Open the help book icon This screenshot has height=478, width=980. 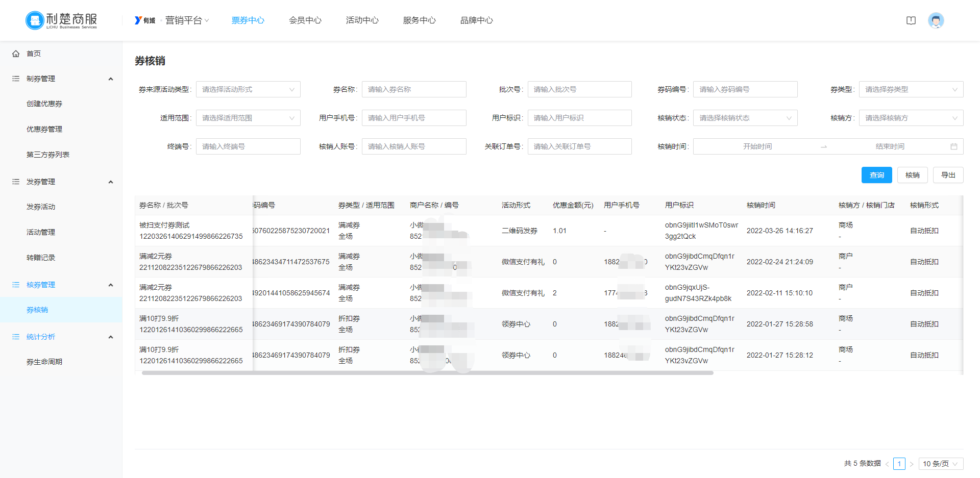(x=911, y=20)
